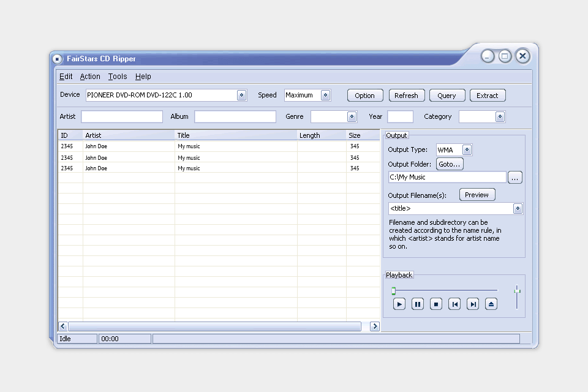Click the Extract button
588x392 pixels.
tap(488, 96)
